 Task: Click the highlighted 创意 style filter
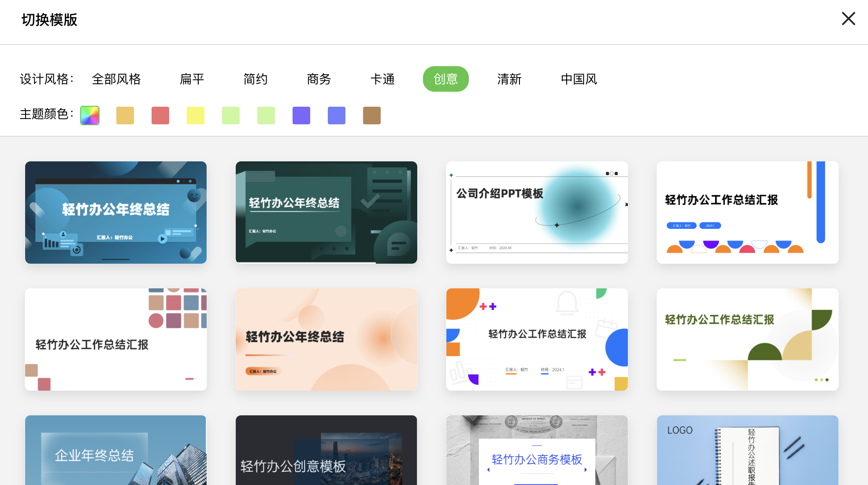point(445,79)
